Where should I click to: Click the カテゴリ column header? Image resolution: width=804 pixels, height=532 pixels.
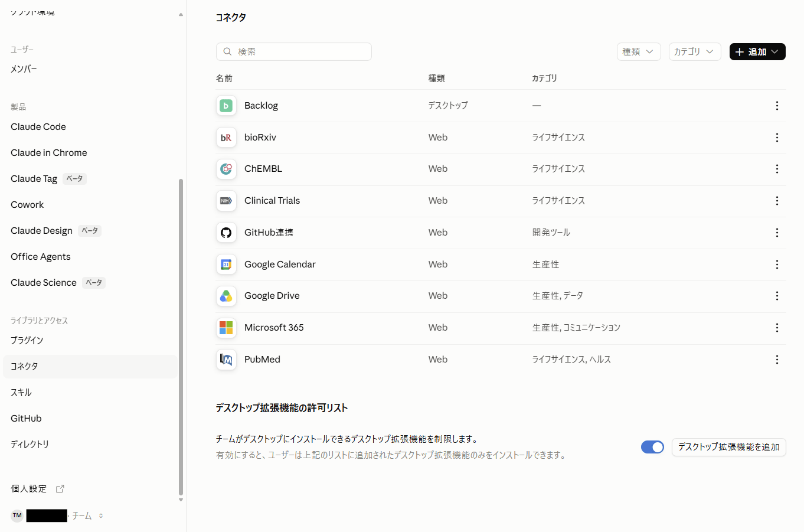544,79
